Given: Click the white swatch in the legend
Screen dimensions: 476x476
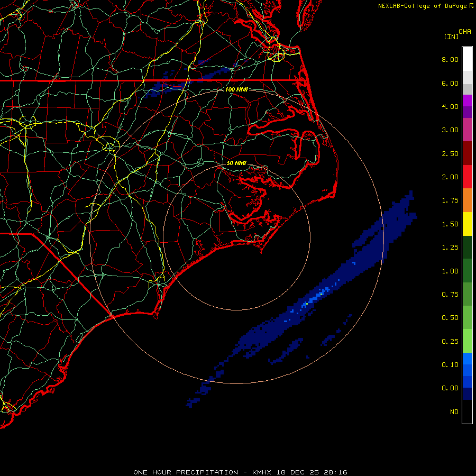Looking at the screenshot, I should [x=467, y=59].
